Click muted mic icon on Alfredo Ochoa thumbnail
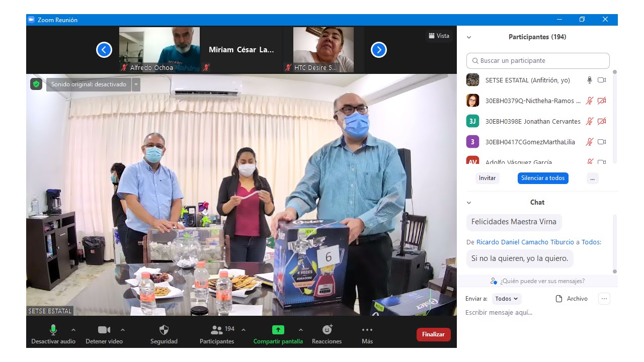This screenshot has height=362, width=644. pos(124,67)
